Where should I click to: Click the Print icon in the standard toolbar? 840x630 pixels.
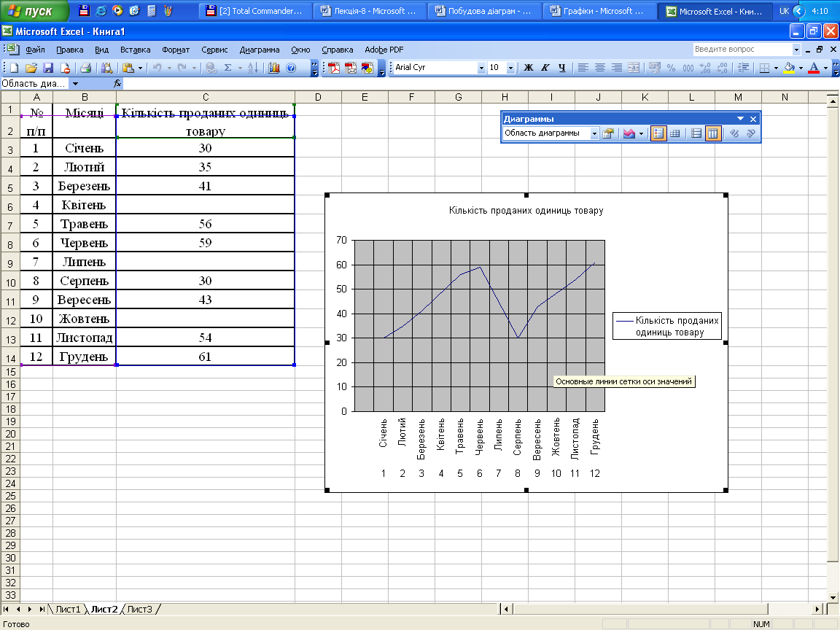85,68
